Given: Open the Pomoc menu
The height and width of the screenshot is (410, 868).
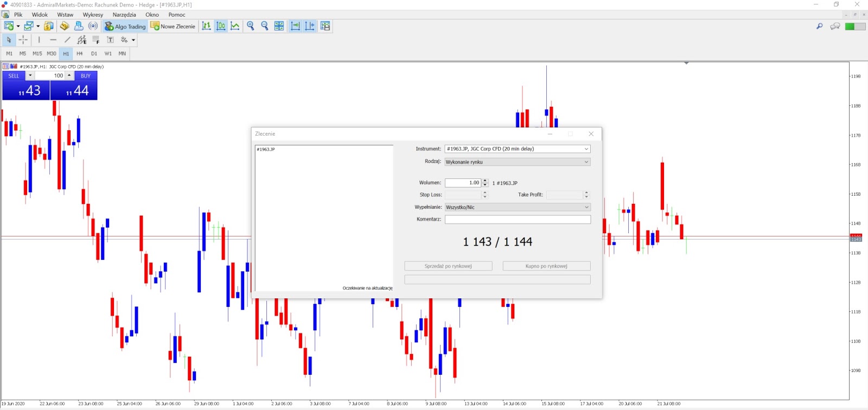Looking at the screenshot, I should coord(177,15).
